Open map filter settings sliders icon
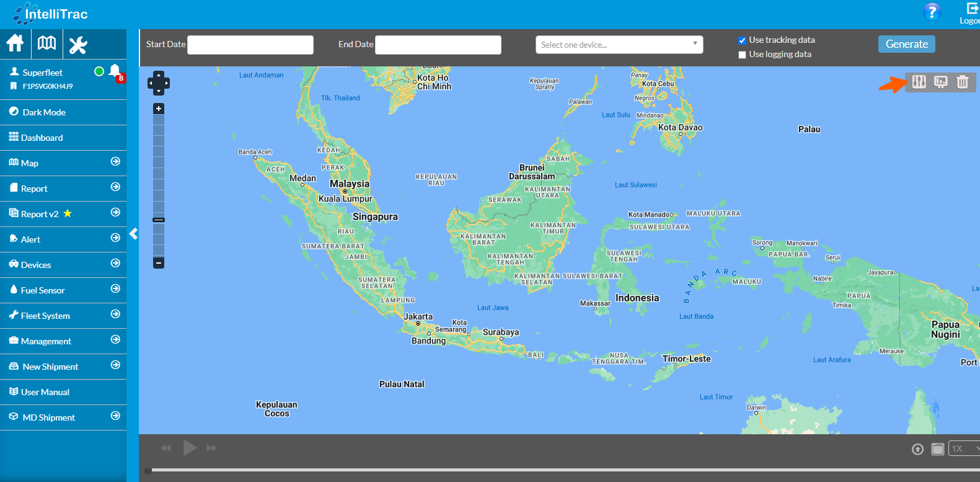This screenshot has width=980, height=482. [x=919, y=82]
